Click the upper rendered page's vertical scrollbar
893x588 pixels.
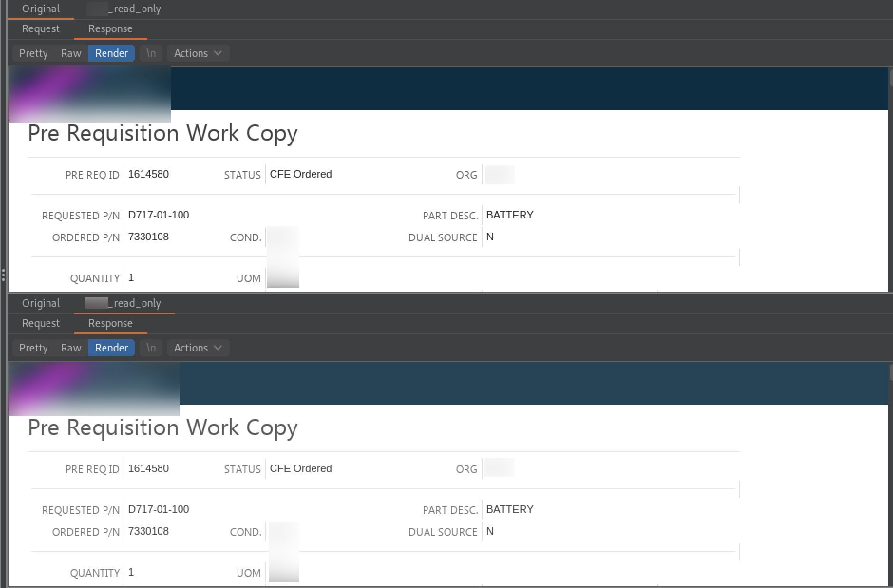(x=891, y=78)
